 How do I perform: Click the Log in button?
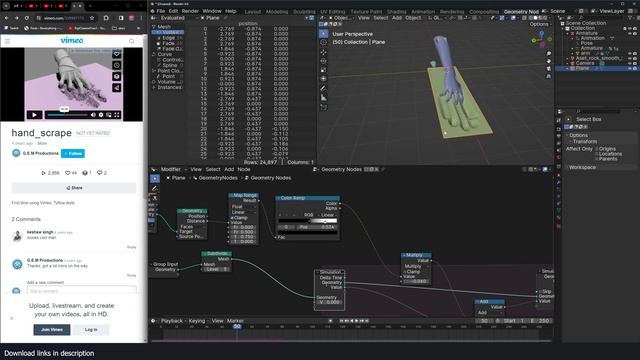[91, 329]
